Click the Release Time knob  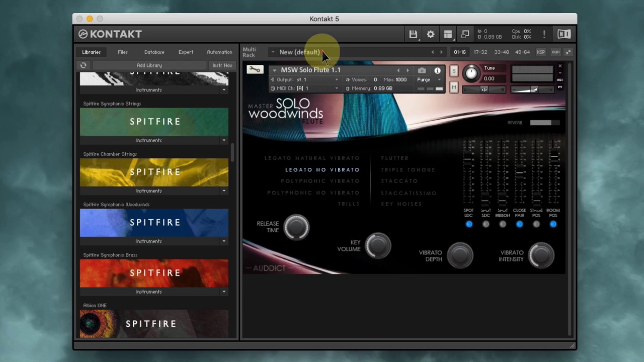[x=296, y=227]
